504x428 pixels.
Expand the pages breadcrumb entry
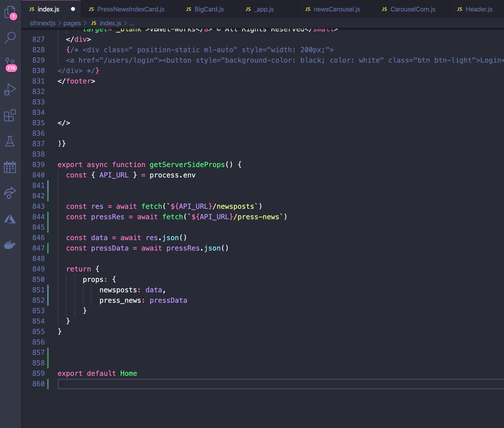72,23
